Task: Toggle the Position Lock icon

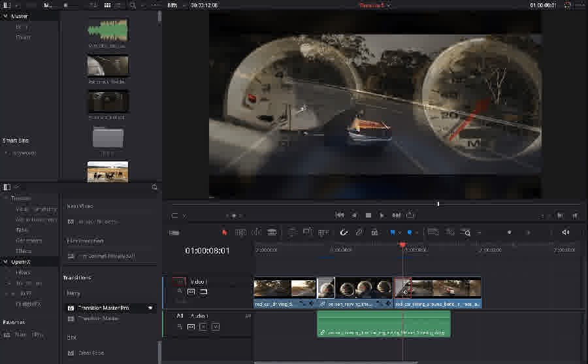Action: [x=374, y=233]
